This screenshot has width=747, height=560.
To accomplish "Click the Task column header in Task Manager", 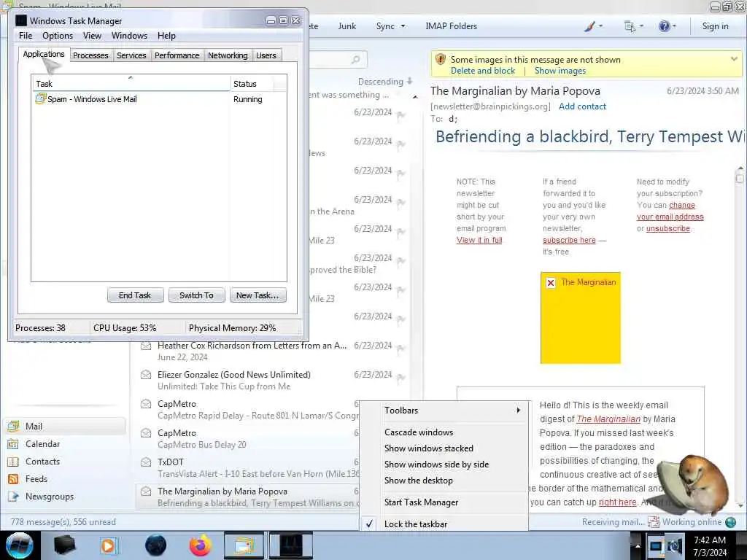I will [131, 83].
